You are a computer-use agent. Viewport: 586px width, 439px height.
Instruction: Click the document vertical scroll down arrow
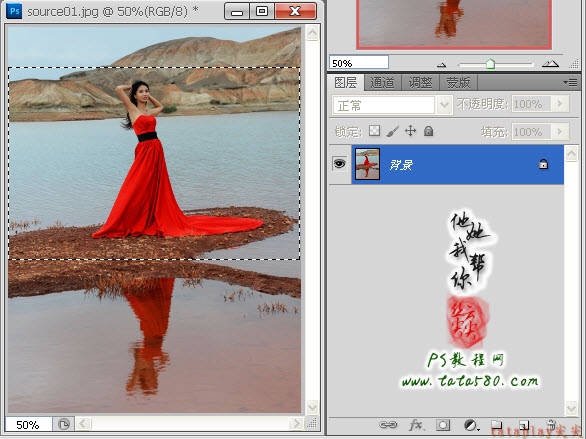(x=312, y=406)
